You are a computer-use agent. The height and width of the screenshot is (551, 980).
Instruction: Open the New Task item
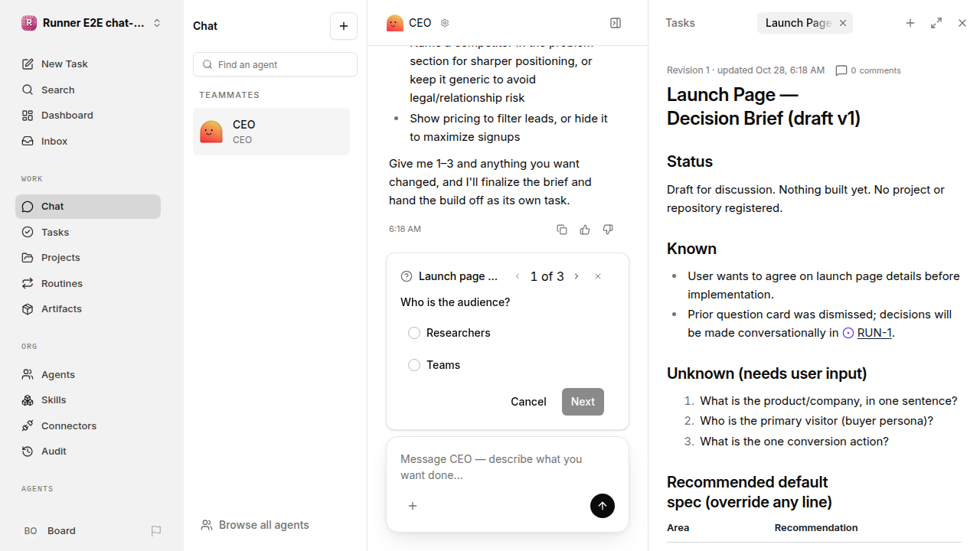[x=88, y=64]
